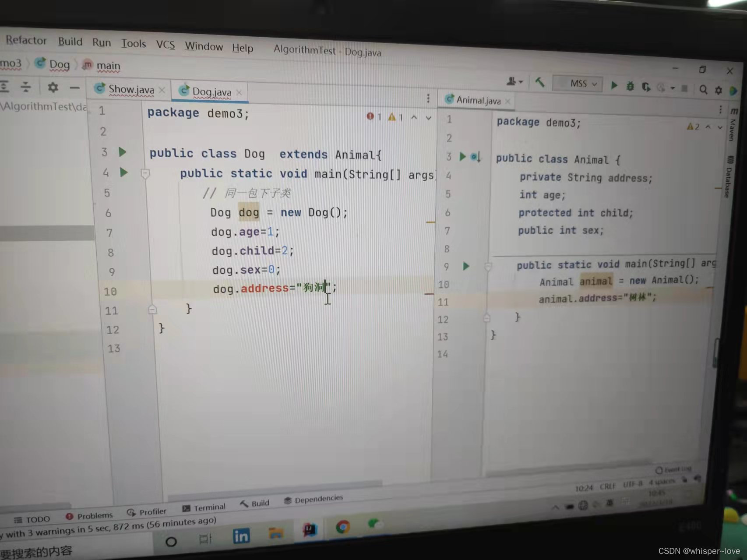Open the Event Log
Image resolution: width=747 pixels, height=560 pixels.
click(x=673, y=470)
